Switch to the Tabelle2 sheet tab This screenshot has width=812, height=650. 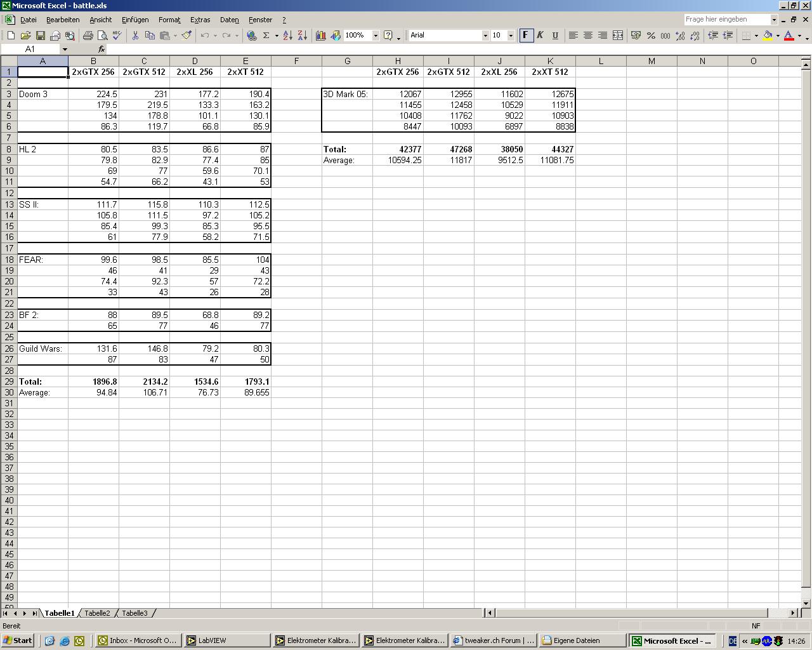[97, 613]
